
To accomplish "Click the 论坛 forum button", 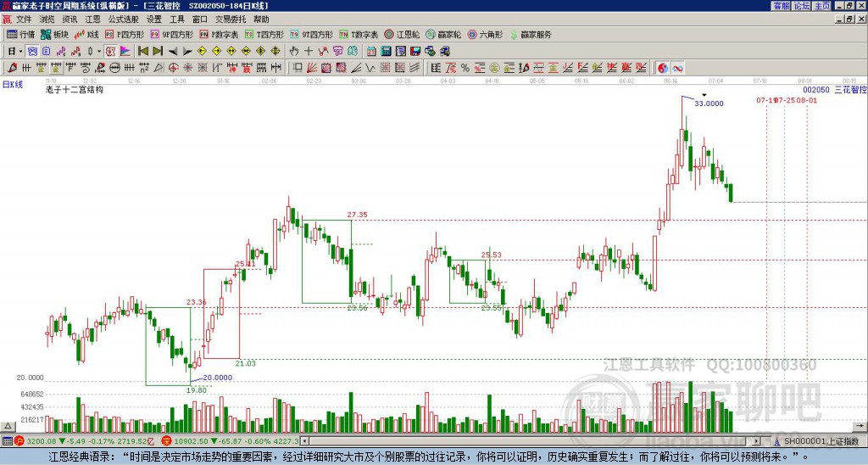I will [x=802, y=6].
